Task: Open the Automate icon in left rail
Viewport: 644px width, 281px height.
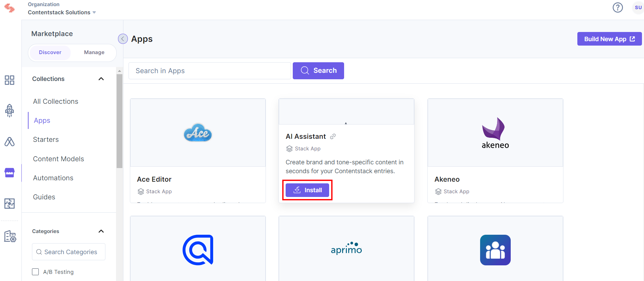Action: click(x=10, y=142)
